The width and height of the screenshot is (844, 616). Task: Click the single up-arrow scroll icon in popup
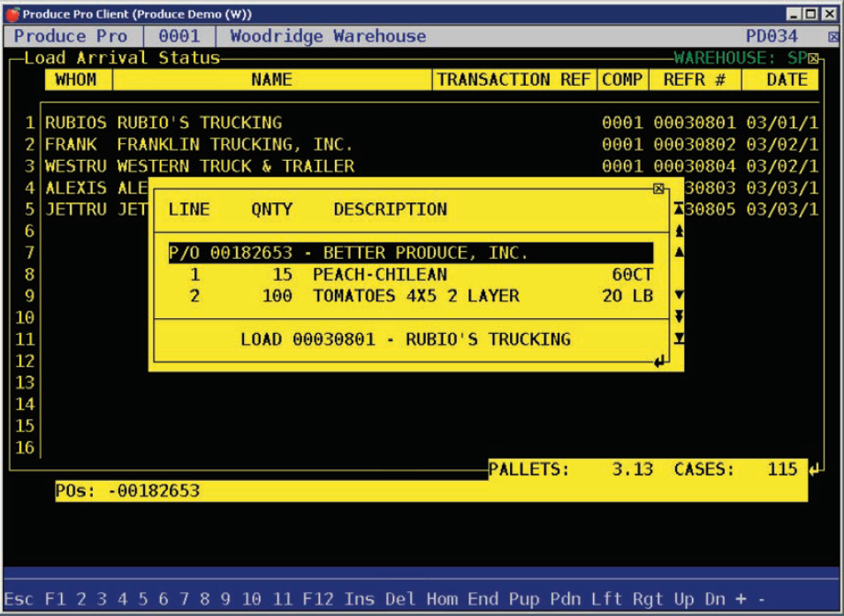coord(678,251)
